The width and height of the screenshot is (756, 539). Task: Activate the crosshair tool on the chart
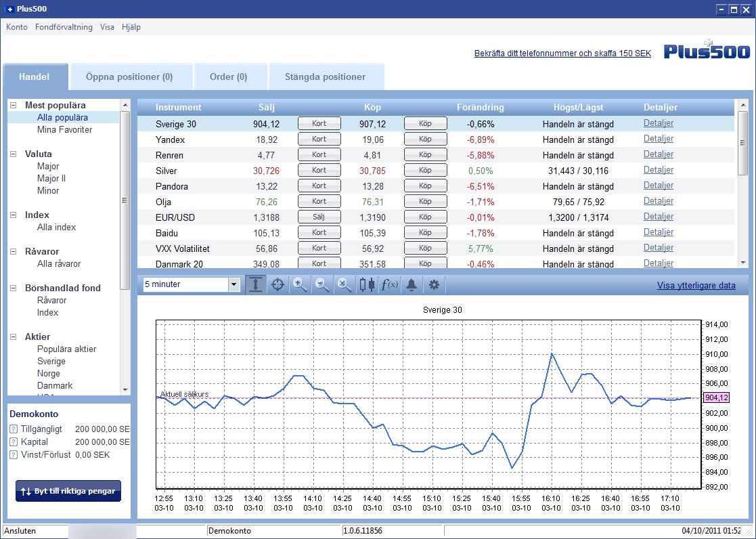tap(277, 284)
